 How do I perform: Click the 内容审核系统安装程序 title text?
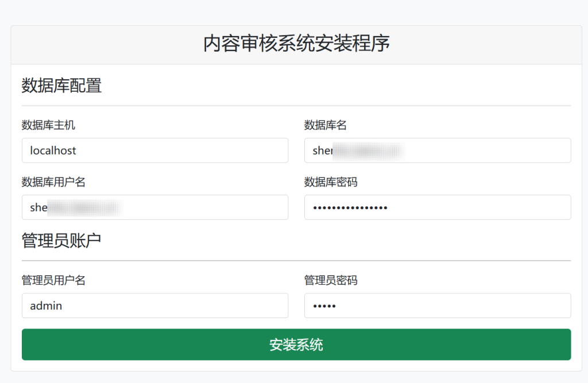296,44
